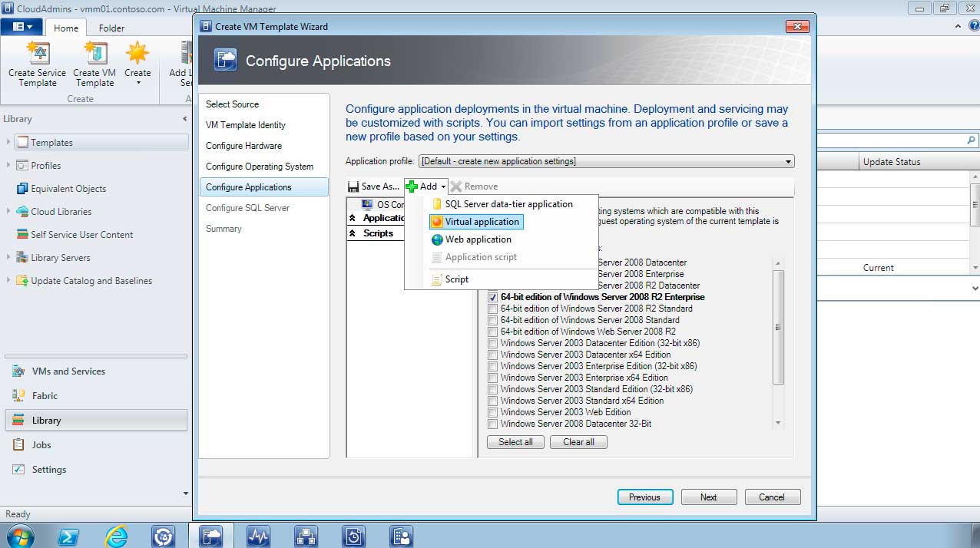Screen dimensions: 980x548
Task: Check 64-bit edition of Windows Server 2008 Standard
Action: point(493,320)
